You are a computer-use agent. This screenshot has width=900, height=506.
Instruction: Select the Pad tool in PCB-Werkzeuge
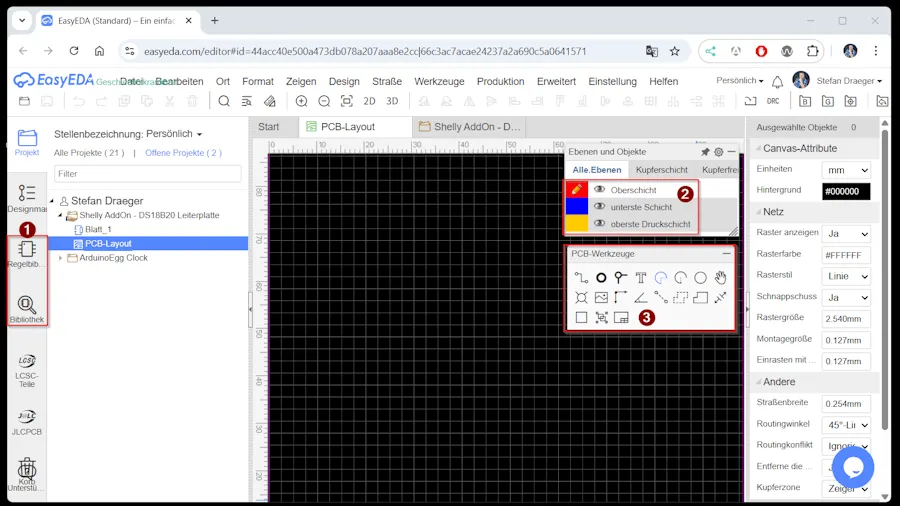(x=601, y=277)
